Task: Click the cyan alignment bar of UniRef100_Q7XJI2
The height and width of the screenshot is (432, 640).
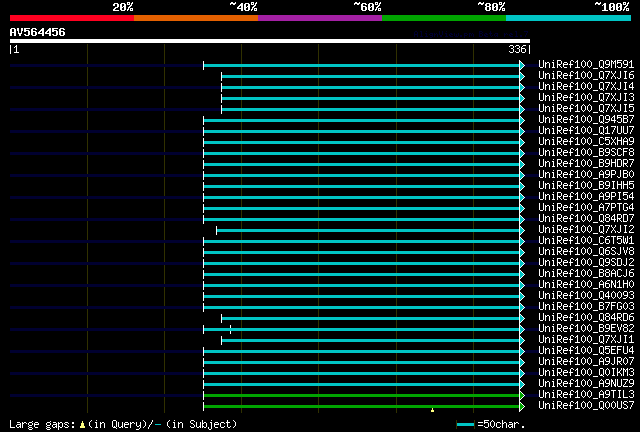Action: [368, 231]
